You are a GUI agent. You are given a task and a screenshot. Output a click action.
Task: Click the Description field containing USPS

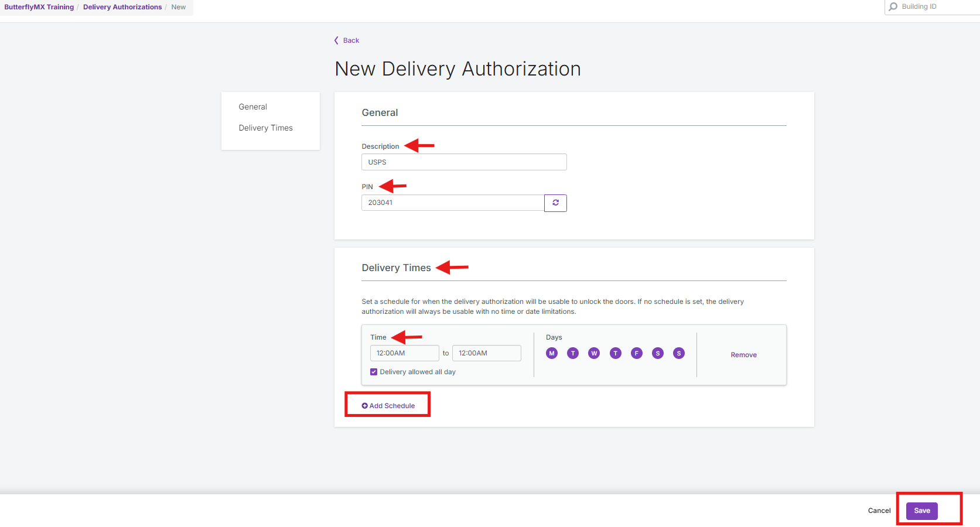(463, 162)
